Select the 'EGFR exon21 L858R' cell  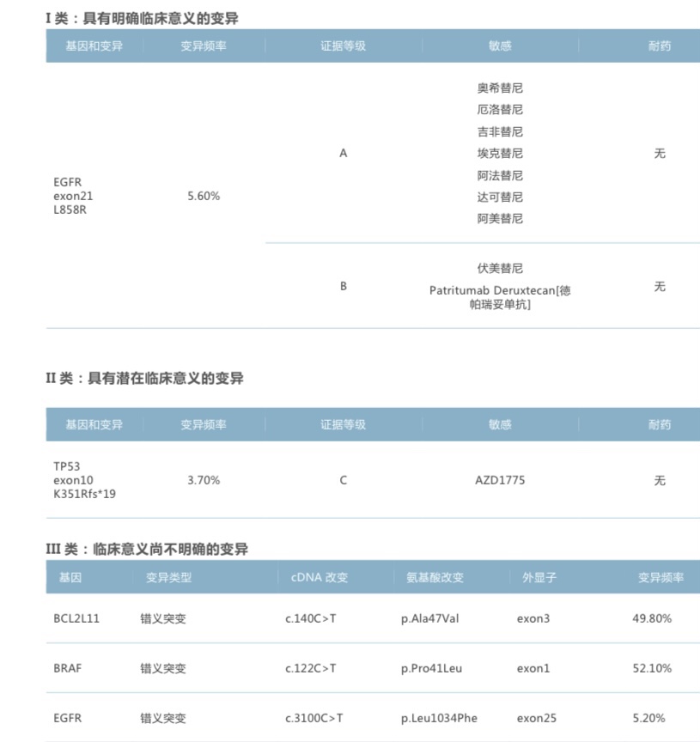(x=73, y=196)
